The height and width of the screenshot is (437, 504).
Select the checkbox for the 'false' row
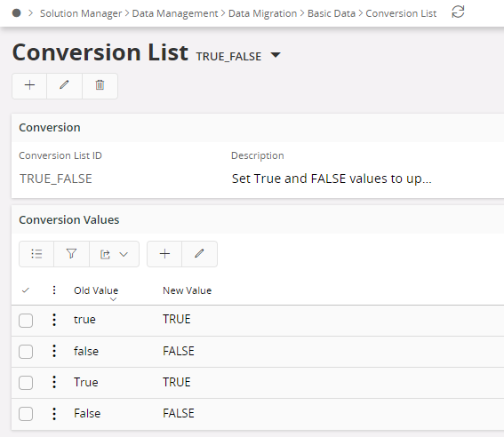pyautogui.click(x=26, y=352)
